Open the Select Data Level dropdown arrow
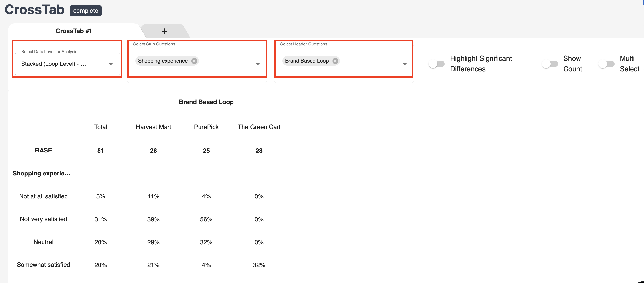 click(111, 64)
